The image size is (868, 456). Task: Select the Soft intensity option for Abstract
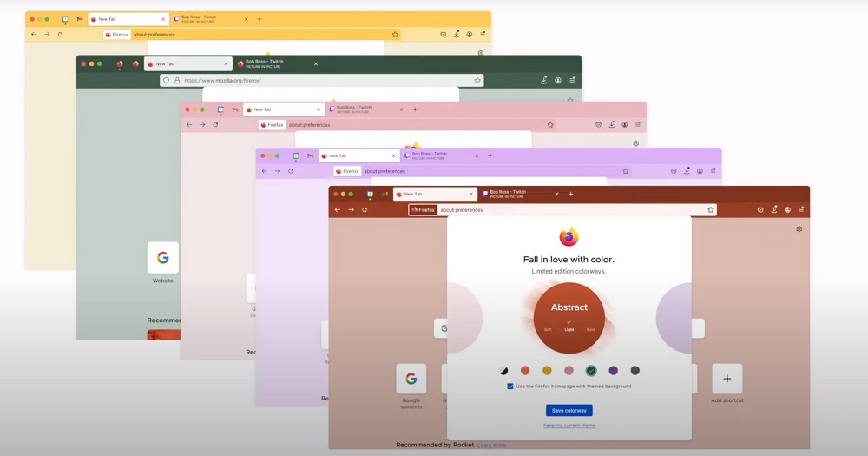(548, 330)
